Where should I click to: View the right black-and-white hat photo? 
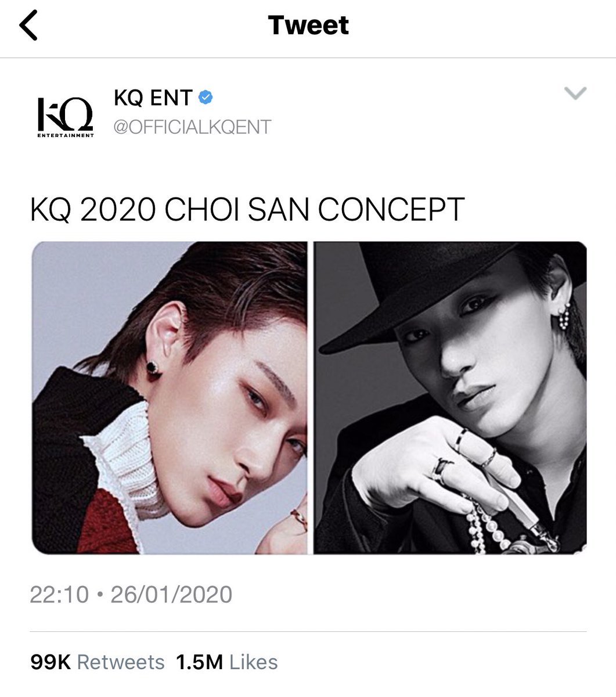(450, 397)
